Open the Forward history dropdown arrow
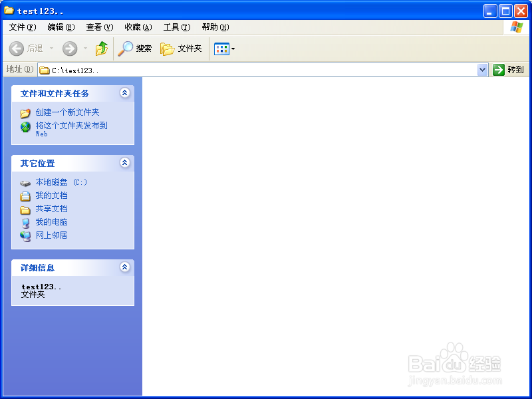 tap(85, 49)
